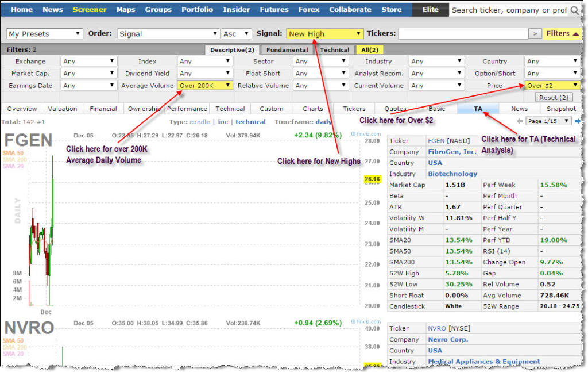Screen dimensions: 588x372
Task: Open the My Presets dropdown
Action: tap(44, 33)
